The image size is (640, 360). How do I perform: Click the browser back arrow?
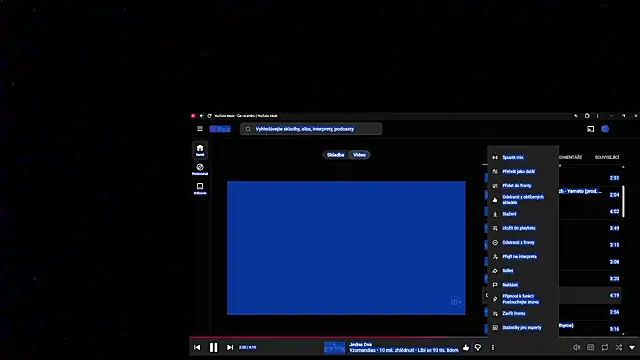pos(201,116)
